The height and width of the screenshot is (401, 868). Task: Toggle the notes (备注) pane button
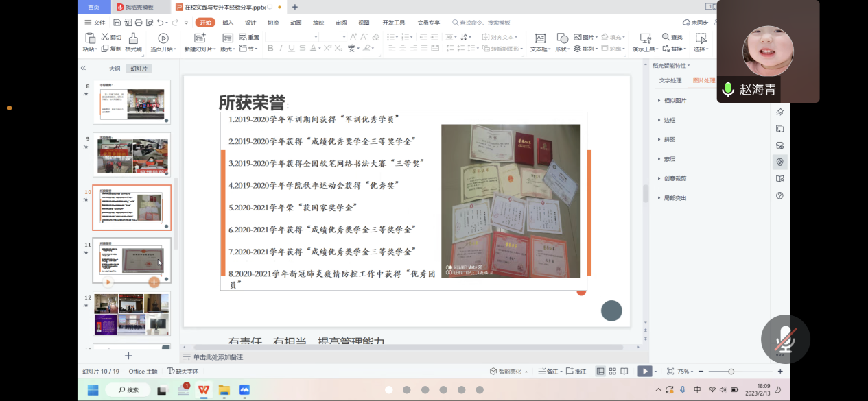[550, 372]
